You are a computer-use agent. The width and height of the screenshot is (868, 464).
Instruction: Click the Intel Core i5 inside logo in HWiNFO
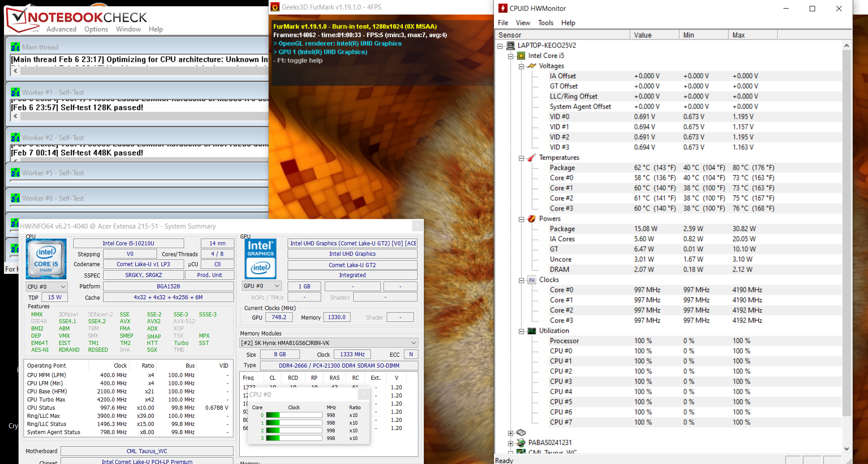46,259
